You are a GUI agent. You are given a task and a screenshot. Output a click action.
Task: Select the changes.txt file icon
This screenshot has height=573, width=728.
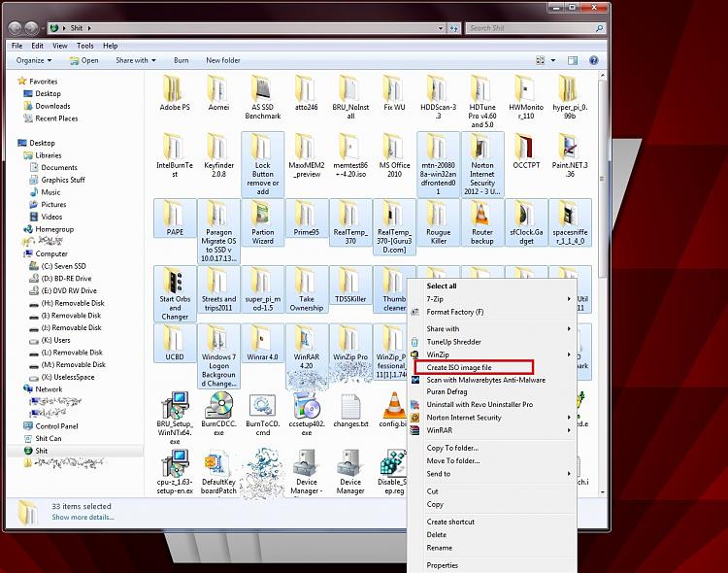pyautogui.click(x=350, y=406)
